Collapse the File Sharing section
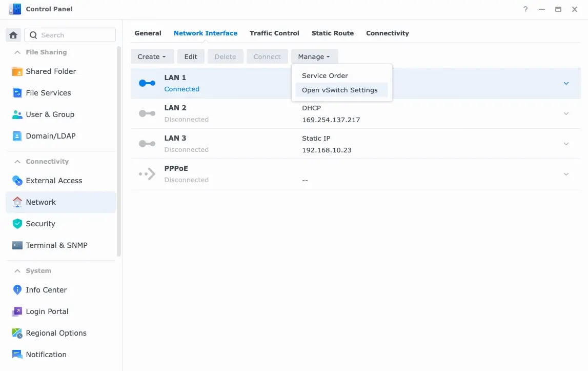This screenshot has height=371, width=588. click(x=17, y=52)
